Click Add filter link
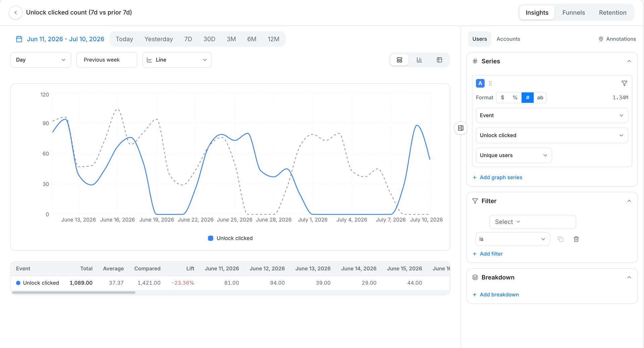Screen dimensions: 644x348 [x=488, y=254]
